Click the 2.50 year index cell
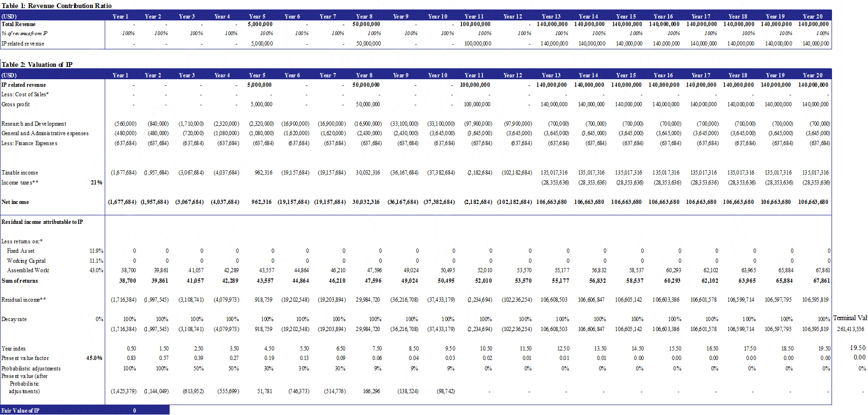The image size is (868, 415). click(199, 349)
